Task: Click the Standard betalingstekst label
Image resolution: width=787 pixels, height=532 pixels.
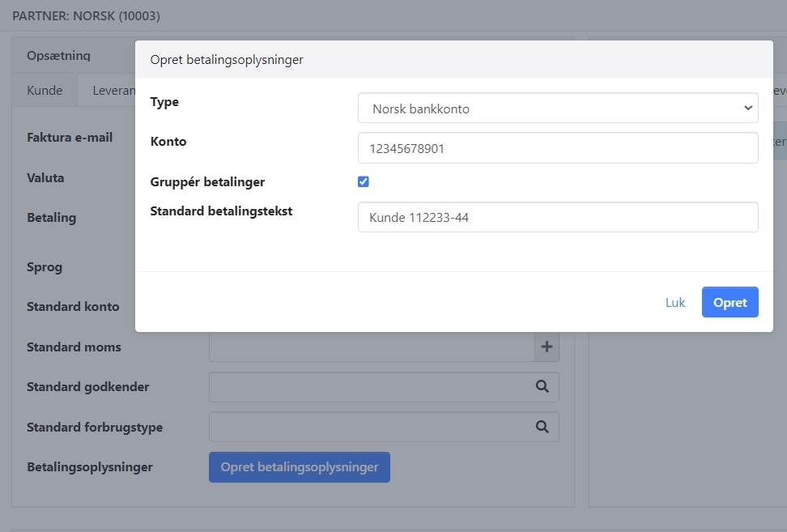Action: pos(221,211)
